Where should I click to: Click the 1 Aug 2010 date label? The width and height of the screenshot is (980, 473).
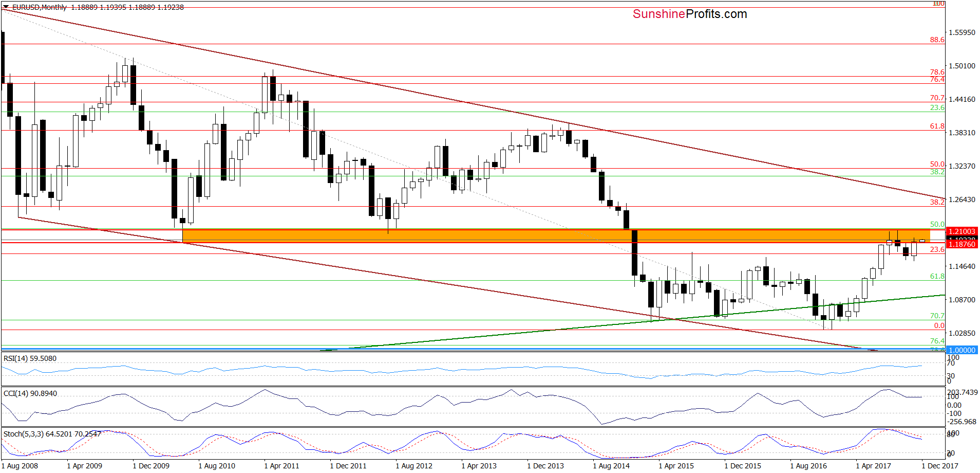pyautogui.click(x=217, y=466)
